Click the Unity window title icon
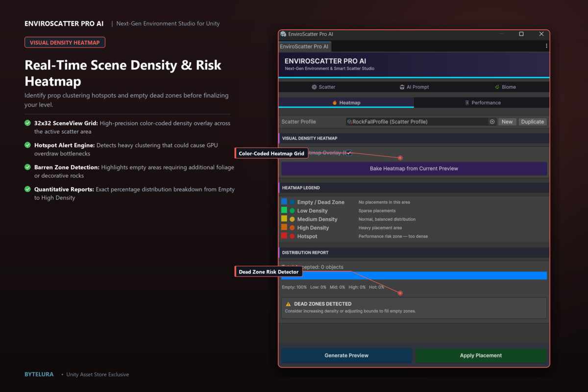Viewport: 588px width, 392px height. click(283, 34)
